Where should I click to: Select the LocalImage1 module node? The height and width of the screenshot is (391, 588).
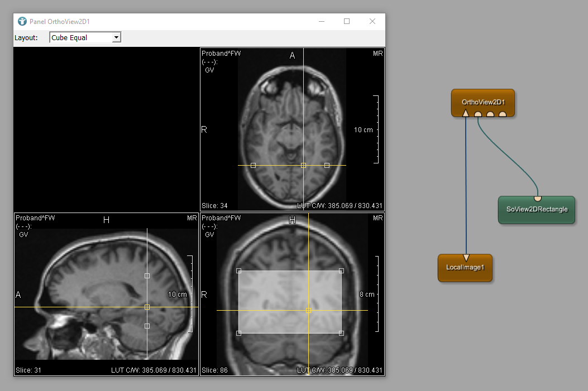465,268
